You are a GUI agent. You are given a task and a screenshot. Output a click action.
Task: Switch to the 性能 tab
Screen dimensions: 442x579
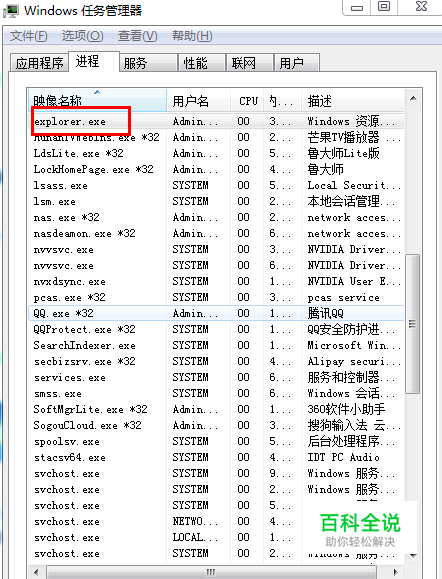pos(202,63)
